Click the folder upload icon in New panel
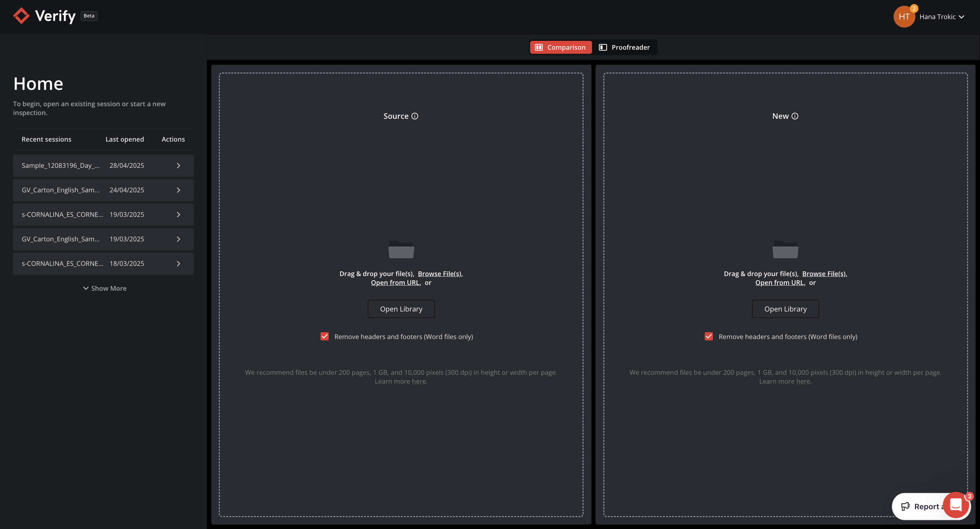 point(785,250)
